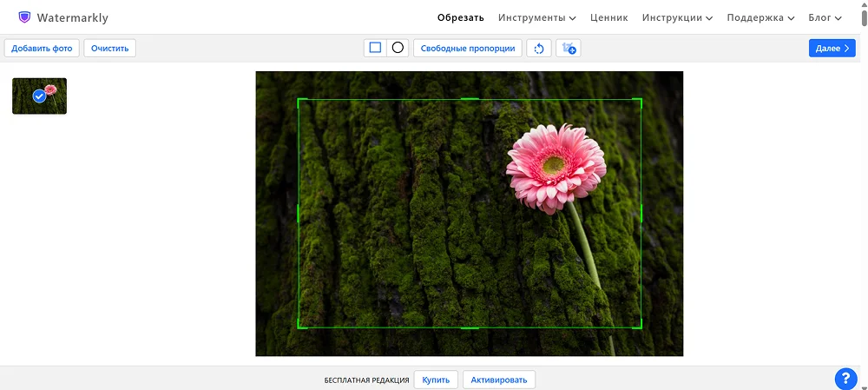Click the Watermarkly shield logo
This screenshot has width=868, height=390.
click(24, 17)
